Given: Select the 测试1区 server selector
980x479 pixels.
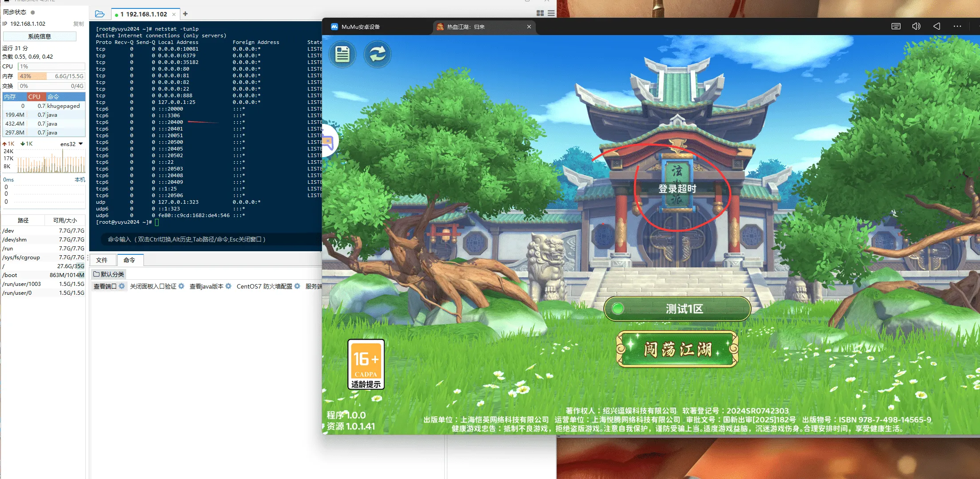Looking at the screenshot, I should pyautogui.click(x=677, y=309).
